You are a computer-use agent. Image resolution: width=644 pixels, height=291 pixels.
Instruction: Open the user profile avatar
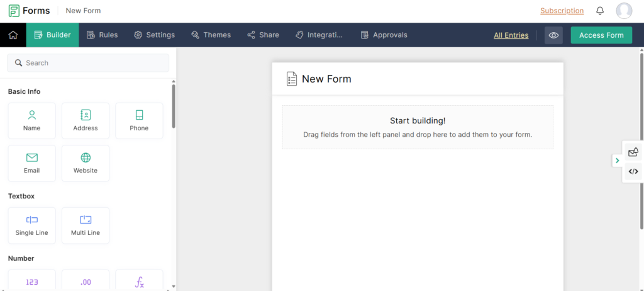pyautogui.click(x=624, y=11)
